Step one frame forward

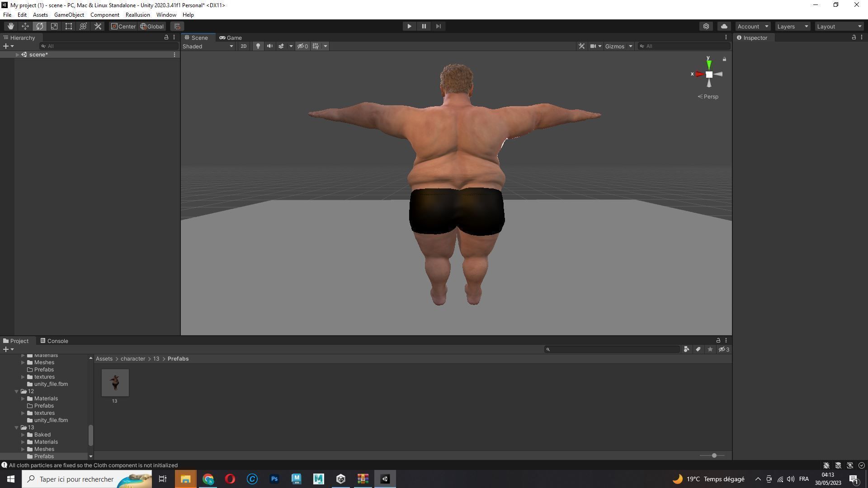[438, 26]
